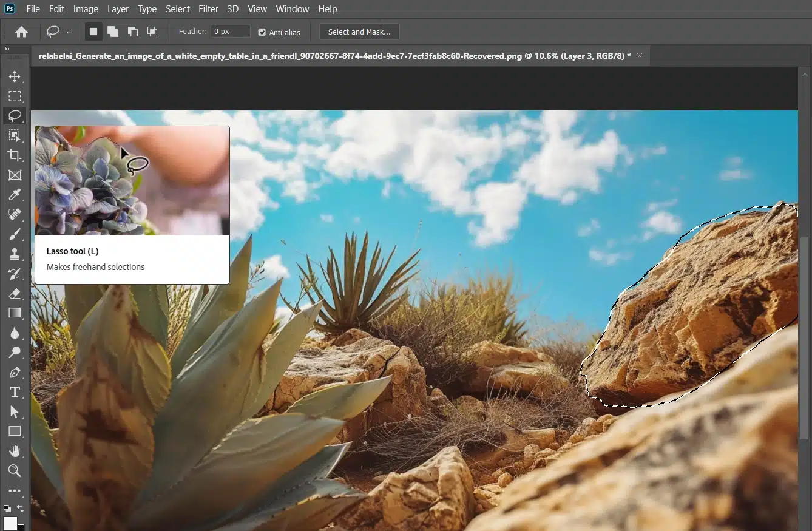
Task: Open the File menu
Action: 33,9
